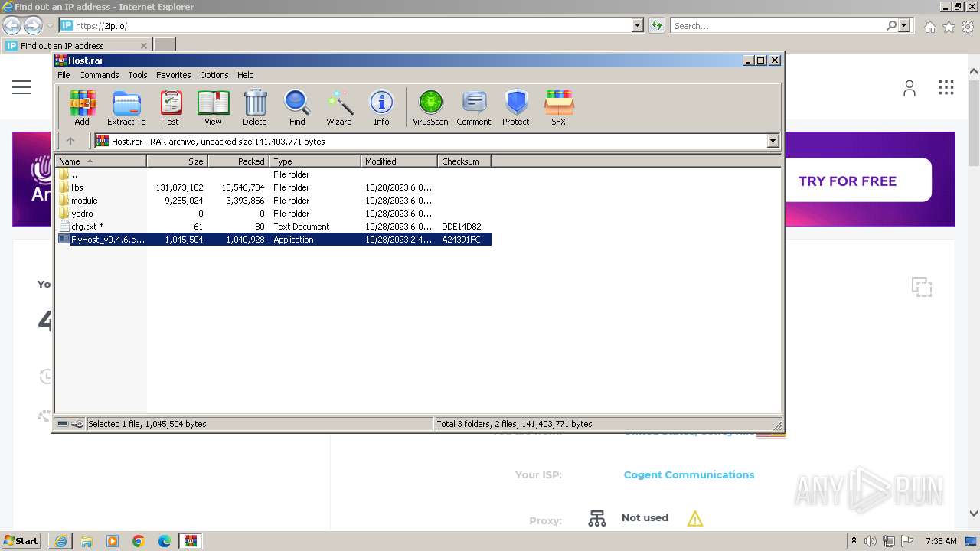Click the Extract To toolbar icon
Screen dimensions: 980x551
[126, 107]
